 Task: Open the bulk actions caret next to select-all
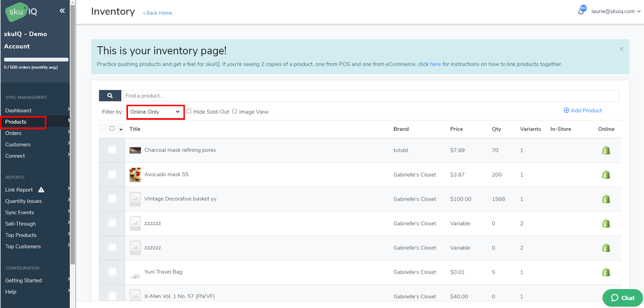(121, 129)
